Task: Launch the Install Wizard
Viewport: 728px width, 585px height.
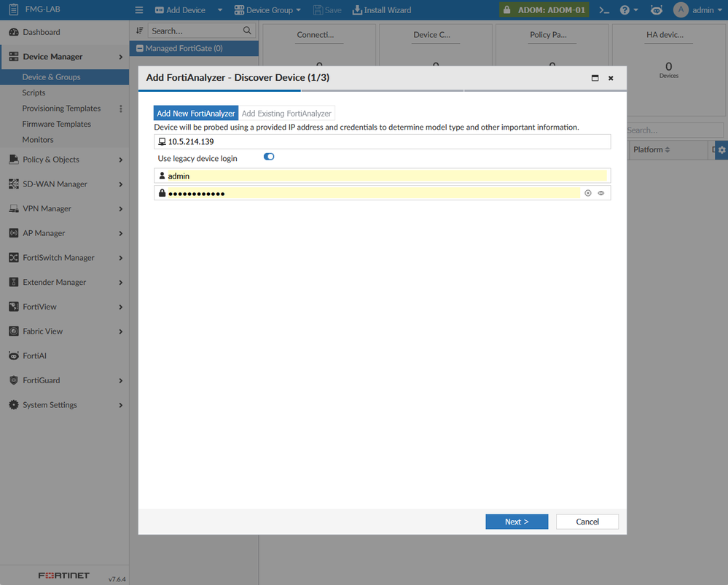Action: 382,9
